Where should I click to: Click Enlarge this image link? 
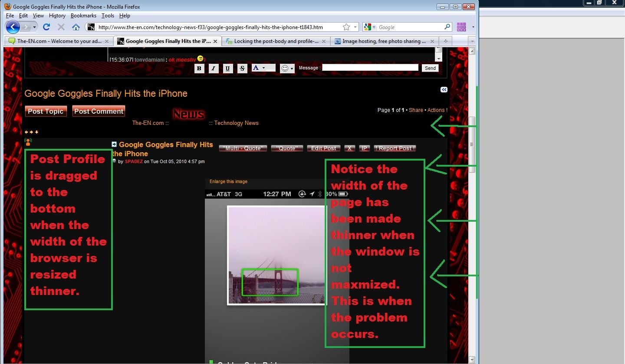click(228, 181)
